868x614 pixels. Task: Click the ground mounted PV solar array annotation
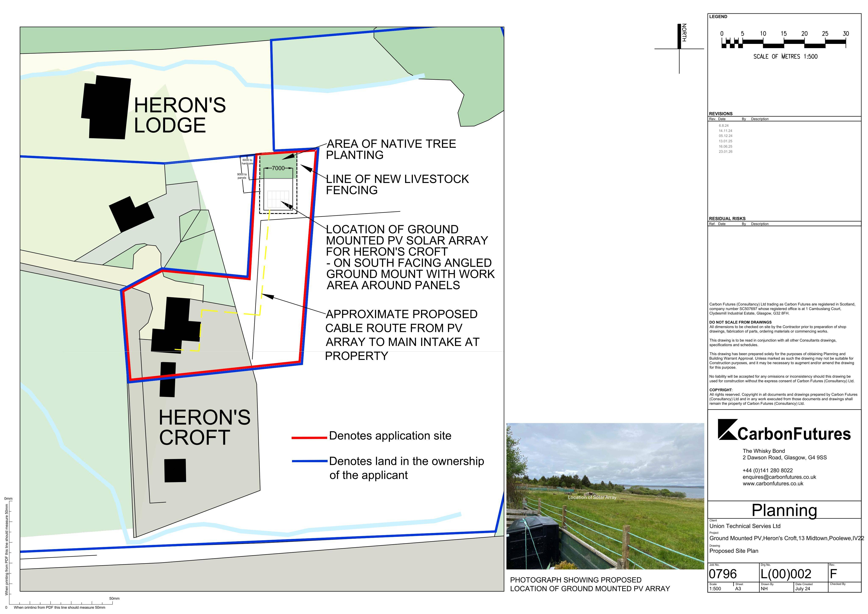pyautogui.click(x=410, y=257)
